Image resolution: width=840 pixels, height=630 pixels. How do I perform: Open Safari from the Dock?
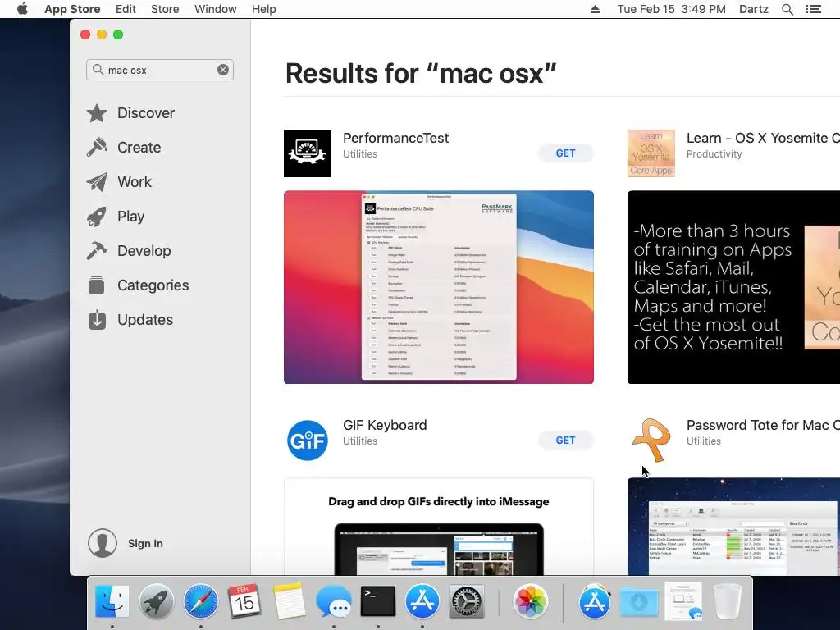pyautogui.click(x=201, y=601)
